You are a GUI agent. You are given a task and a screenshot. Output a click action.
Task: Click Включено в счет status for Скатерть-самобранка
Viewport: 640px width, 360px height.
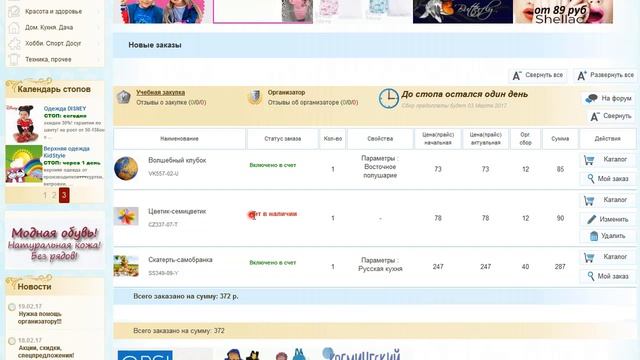[x=273, y=263]
